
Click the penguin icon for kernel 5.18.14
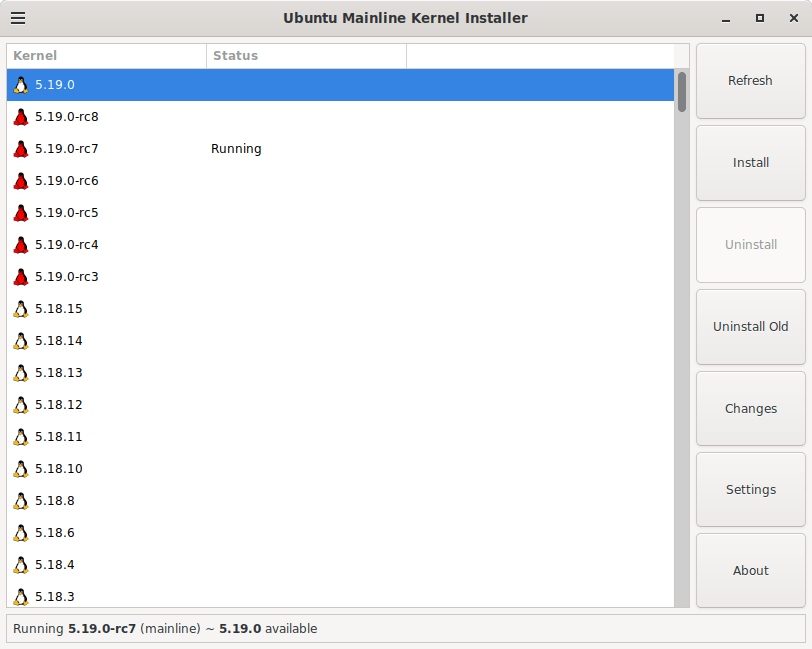pos(21,341)
